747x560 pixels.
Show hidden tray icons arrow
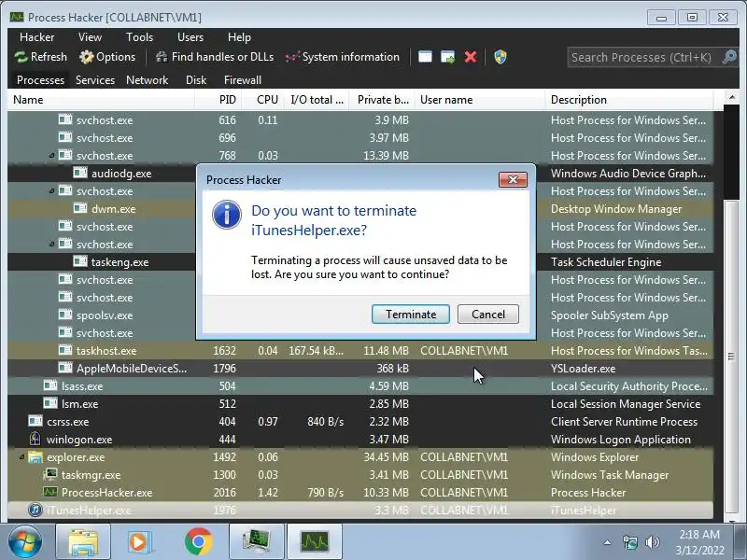tap(608, 542)
